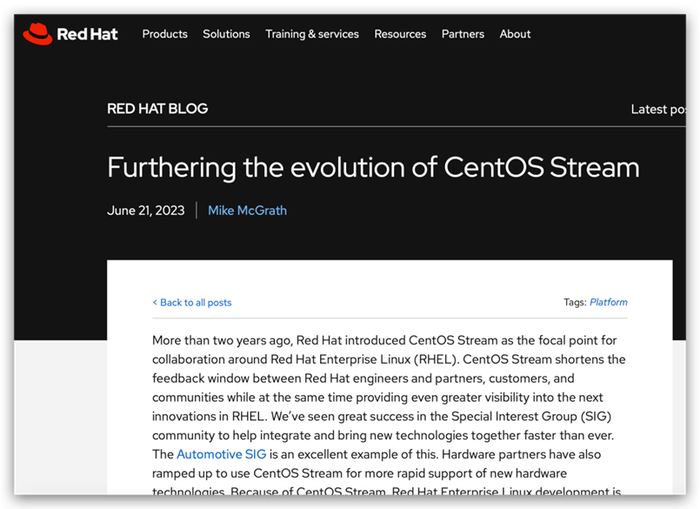
Task: Click the Tags label
Action: (574, 302)
